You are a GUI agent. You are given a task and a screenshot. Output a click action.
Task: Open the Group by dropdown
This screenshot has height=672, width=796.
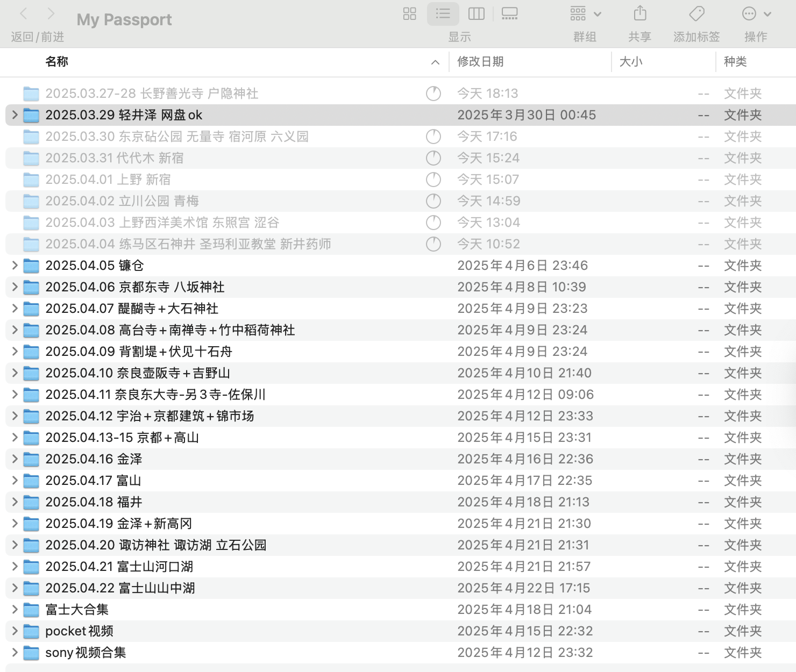(585, 14)
